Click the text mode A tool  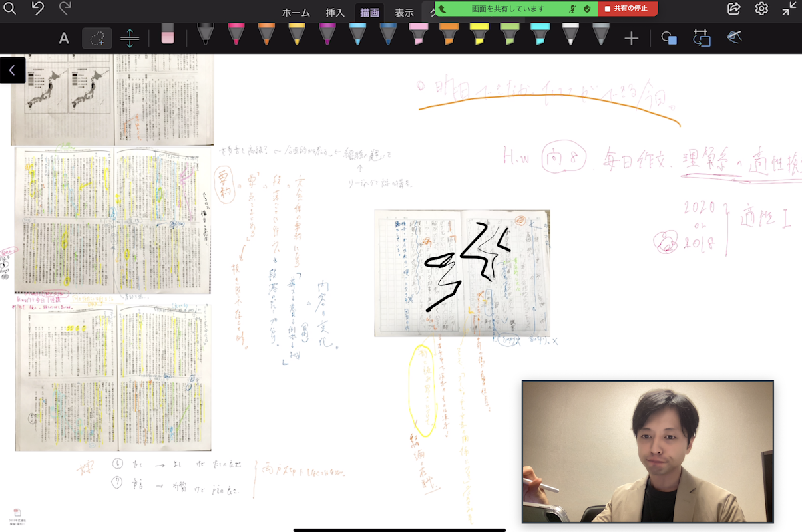[x=64, y=38]
